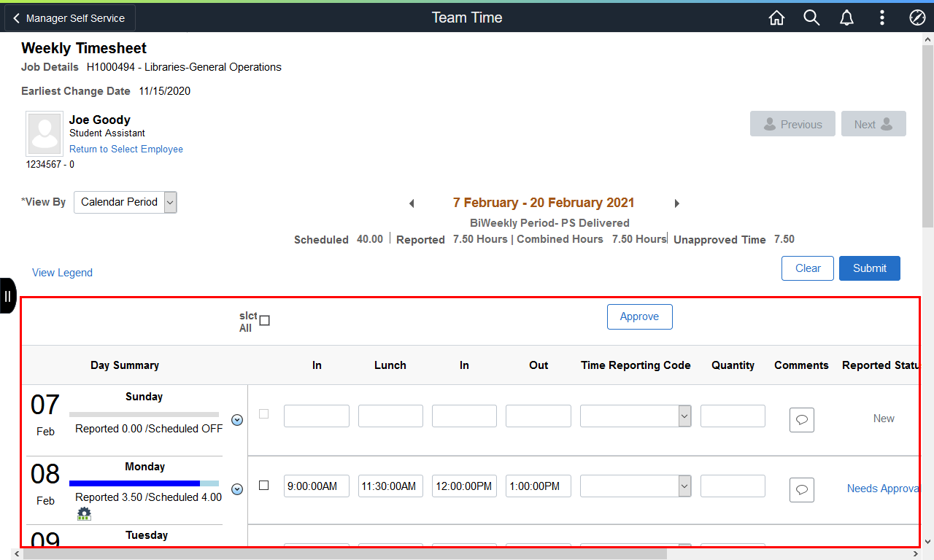Click the Clear button
Screen dimensions: 934x560
(x=808, y=268)
